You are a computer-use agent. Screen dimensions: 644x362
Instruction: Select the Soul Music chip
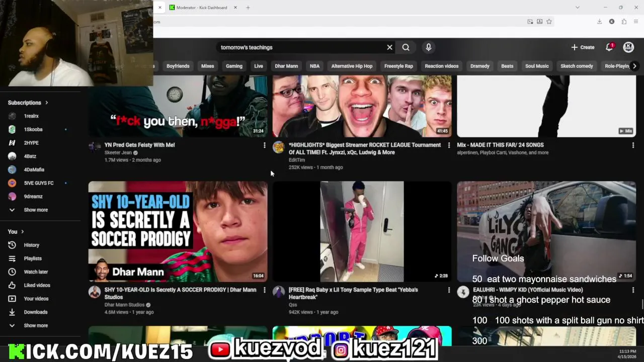pyautogui.click(x=537, y=66)
